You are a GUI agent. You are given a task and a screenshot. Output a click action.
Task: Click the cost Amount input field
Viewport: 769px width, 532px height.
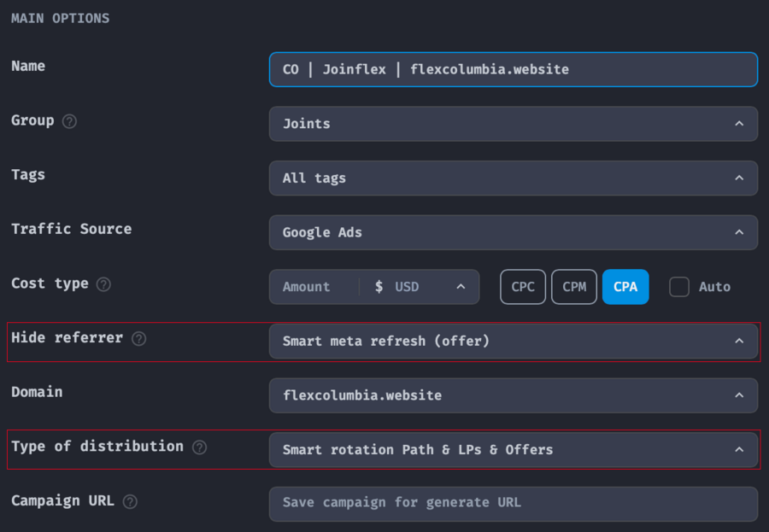(313, 287)
